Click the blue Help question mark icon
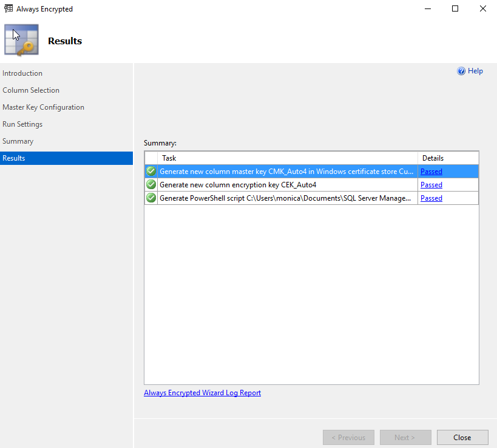The height and width of the screenshot is (448, 497). [x=461, y=71]
